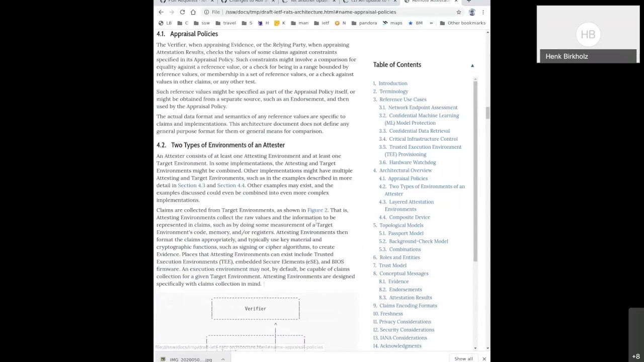Open Hardware Watchdog section

tap(413, 162)
